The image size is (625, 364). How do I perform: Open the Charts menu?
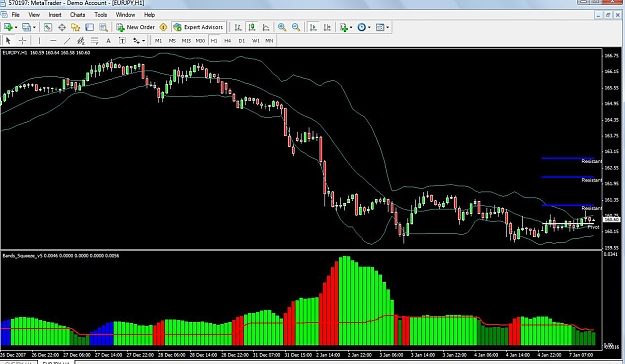77,15
